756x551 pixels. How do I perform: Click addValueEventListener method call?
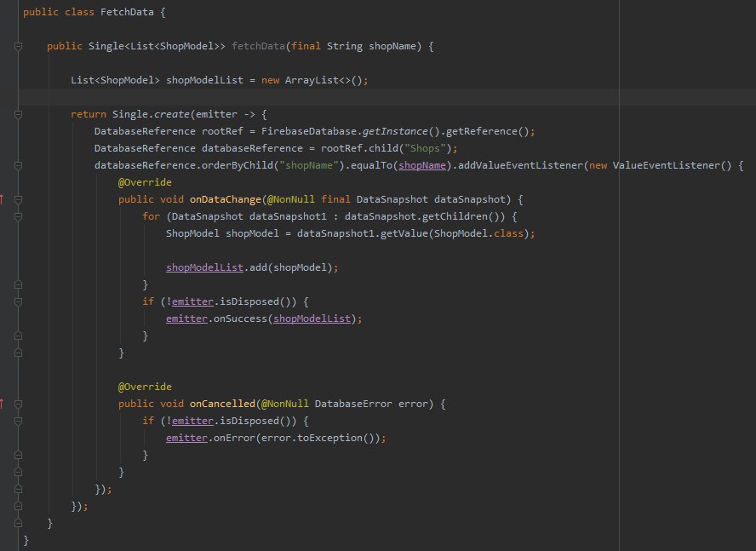[x=520, y=165]
